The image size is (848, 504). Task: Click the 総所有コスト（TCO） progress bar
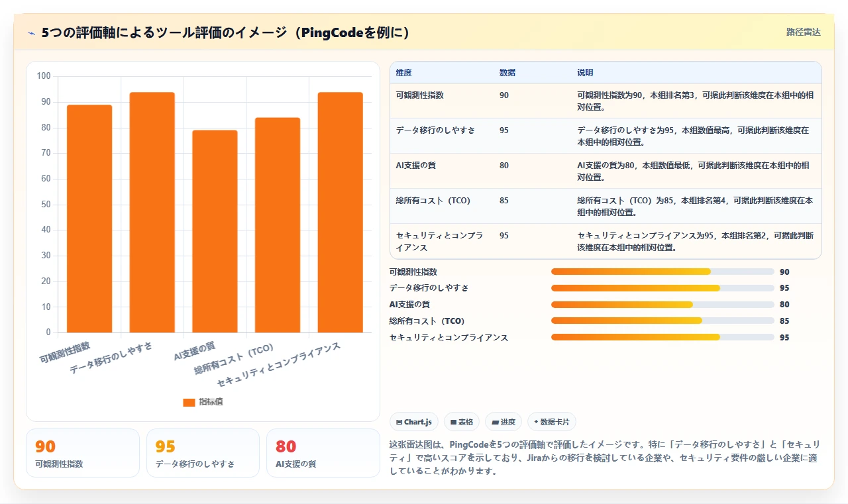tap(662, 321)
